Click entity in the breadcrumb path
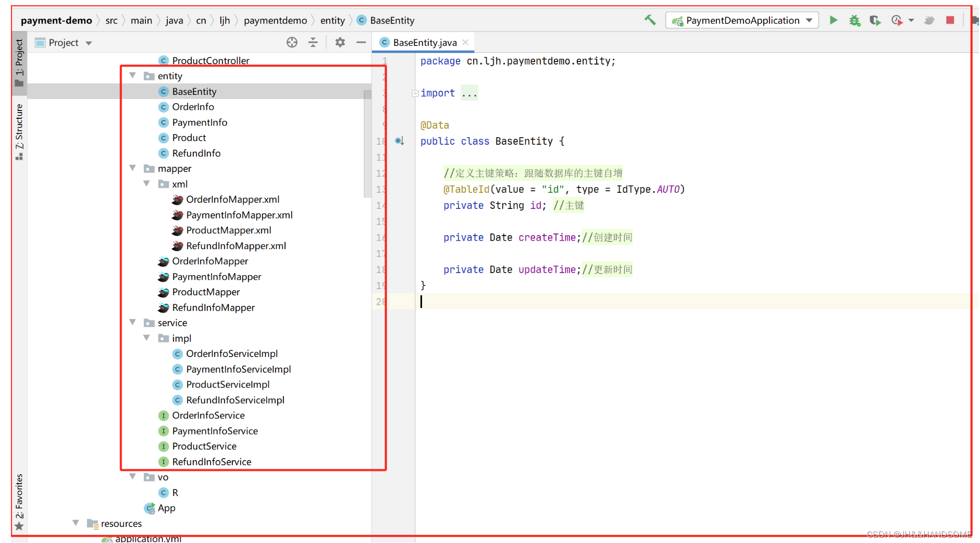 (x=332, y=20)
